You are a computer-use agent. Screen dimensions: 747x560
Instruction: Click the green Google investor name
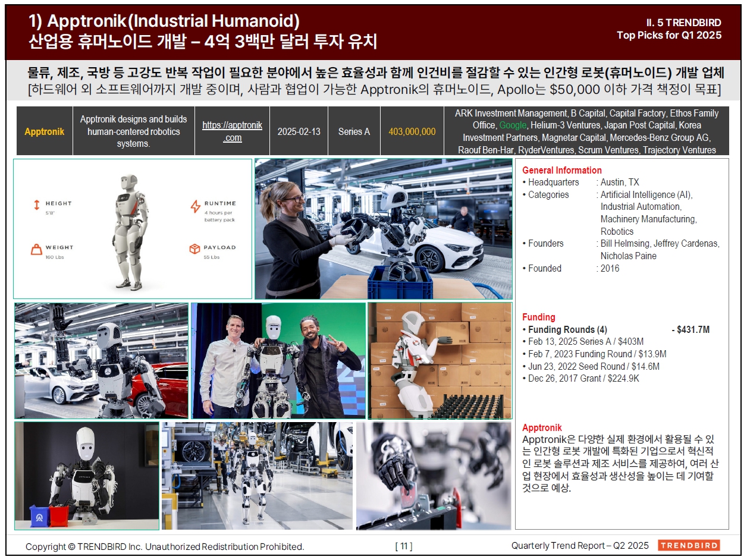tap(513, 125)
